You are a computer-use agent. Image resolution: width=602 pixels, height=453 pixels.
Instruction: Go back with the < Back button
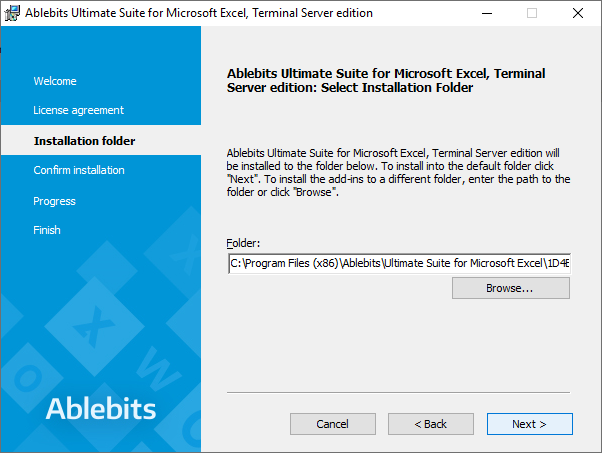click(431, 424)
